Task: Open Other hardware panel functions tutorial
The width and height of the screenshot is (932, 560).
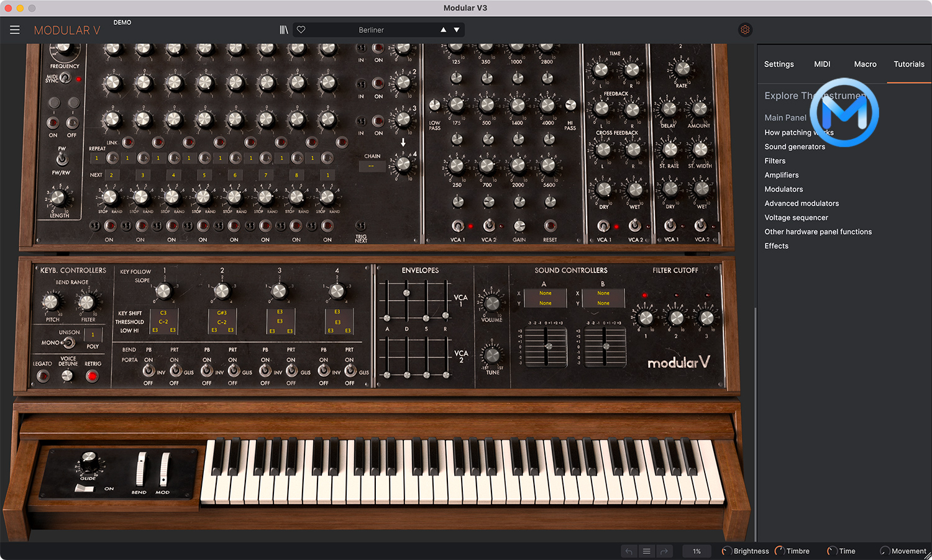Action: tap(818, 232)
